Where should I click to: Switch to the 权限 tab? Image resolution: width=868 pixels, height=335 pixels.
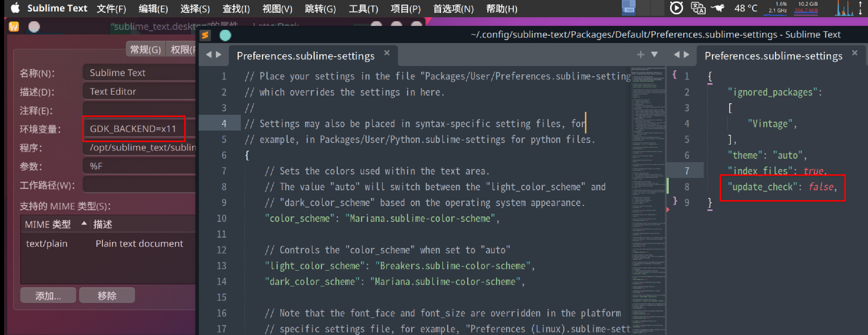[182, 49]
